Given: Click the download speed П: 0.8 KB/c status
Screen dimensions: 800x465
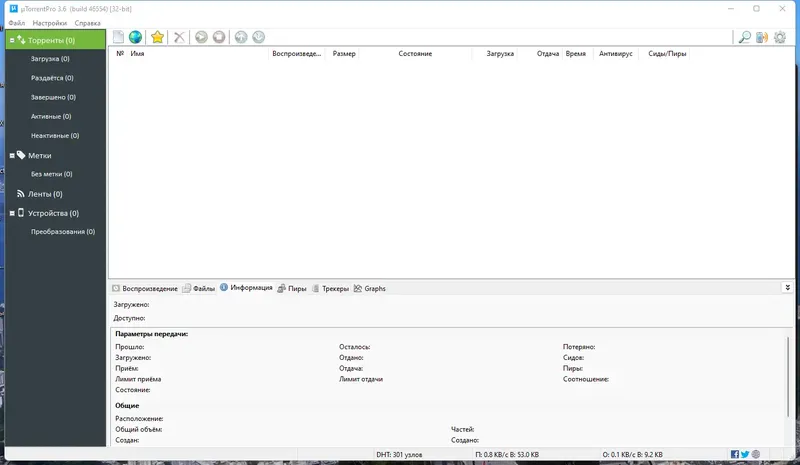Looking at the screenshot, I should (x=507, y=454).
